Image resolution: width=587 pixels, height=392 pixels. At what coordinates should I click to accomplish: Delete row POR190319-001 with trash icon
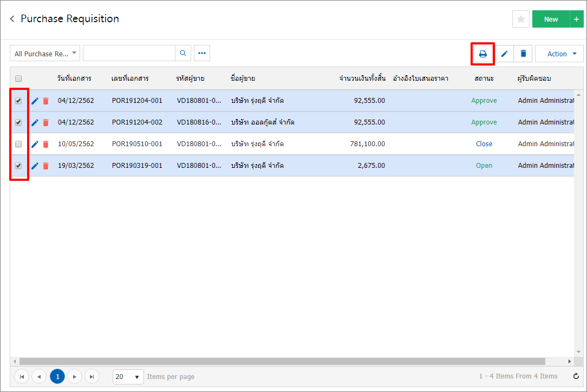45,166
